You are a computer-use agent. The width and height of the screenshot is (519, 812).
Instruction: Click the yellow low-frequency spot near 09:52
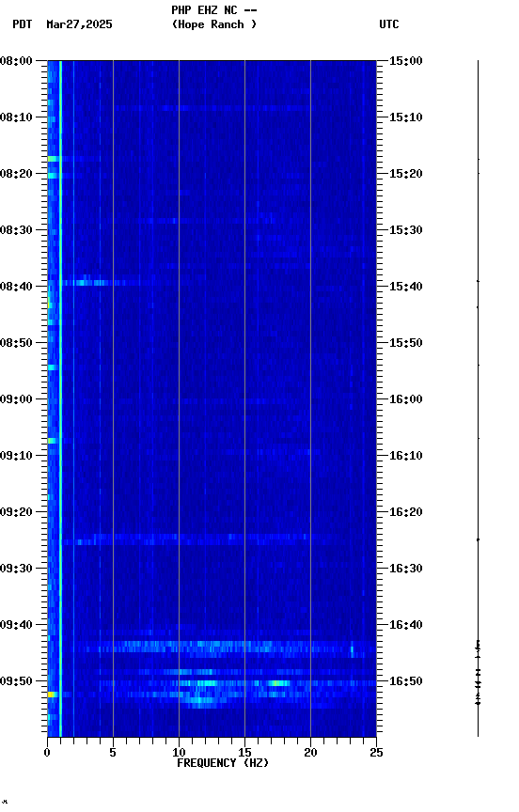click(52, 695)
